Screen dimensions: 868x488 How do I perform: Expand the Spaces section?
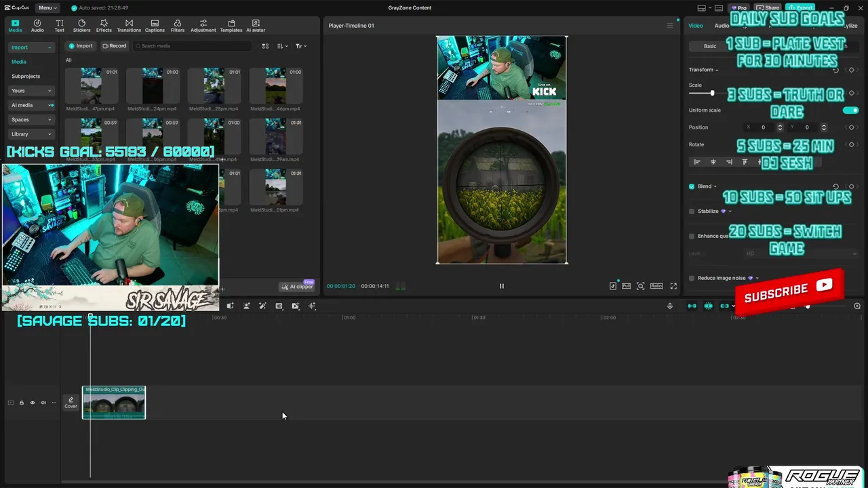click(31, 119)
